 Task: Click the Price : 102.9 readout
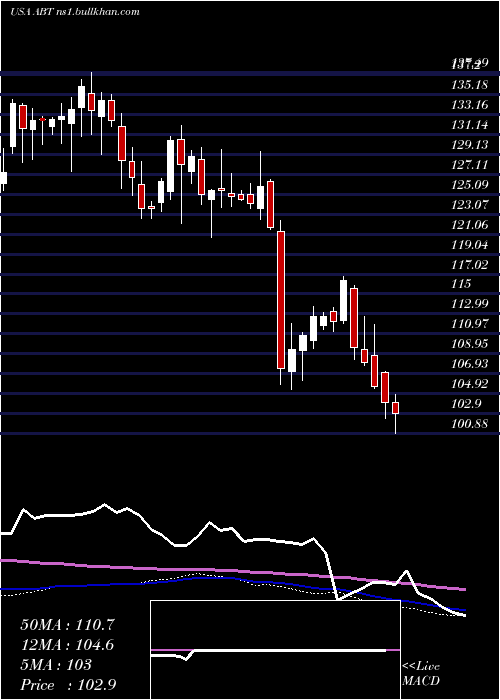[69, 685]
